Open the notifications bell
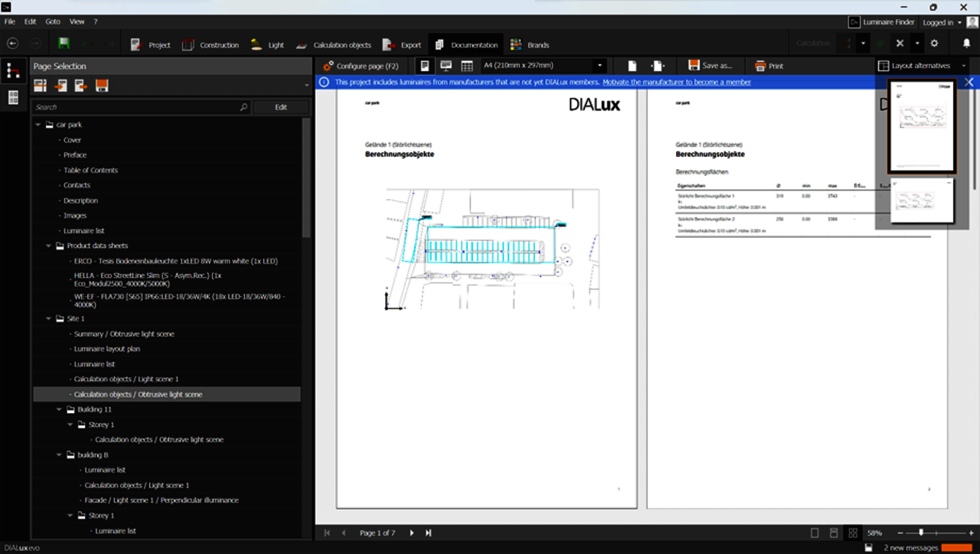Image resolution: width=980 pixels, height=554 pixels. click(966, 44)
